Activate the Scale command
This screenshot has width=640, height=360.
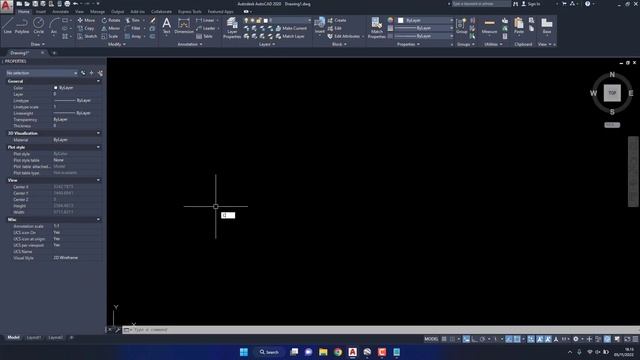point(110,36)
